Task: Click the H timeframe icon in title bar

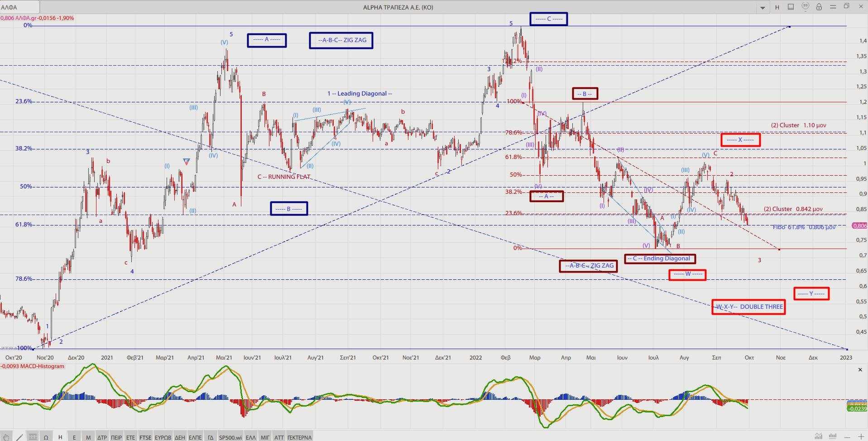Action: (x=777, y=7)
